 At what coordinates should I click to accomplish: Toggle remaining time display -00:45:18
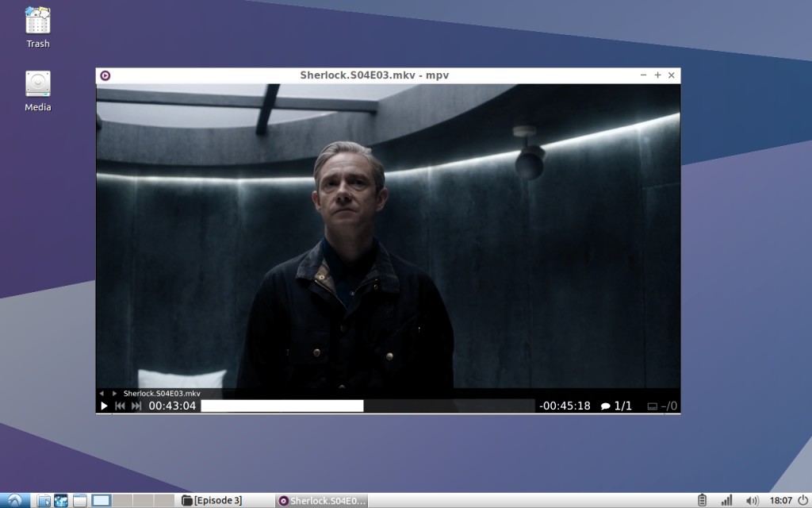click(x=565, y=406)
